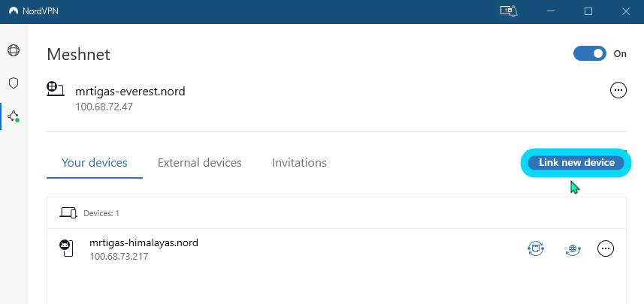The height and width of the screenshot is (304, 644).
Task: Click the 100.68.72.47 IP address text
Action: point(104,107)
